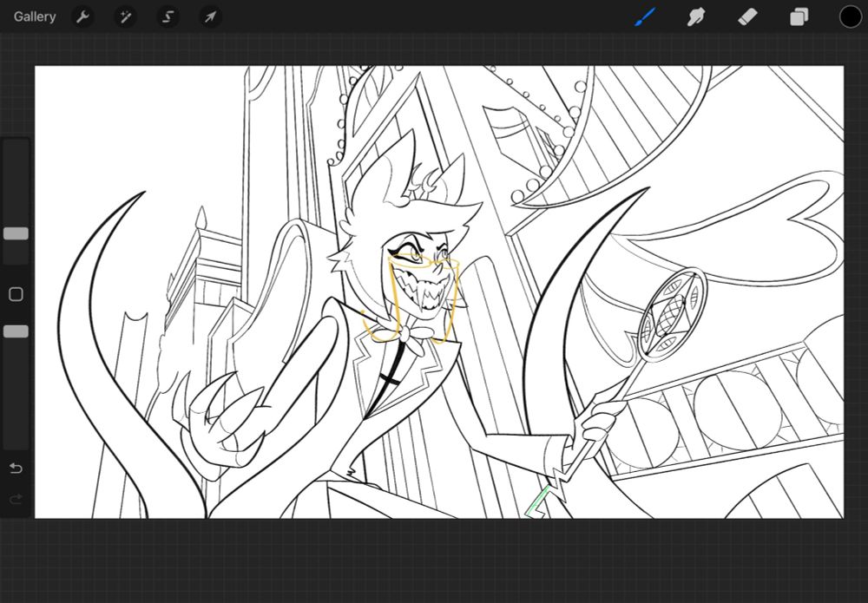Select the Paint brush tool
This screenshot has width=868, height=603.
pyautogui.click(x=645, y=17)
